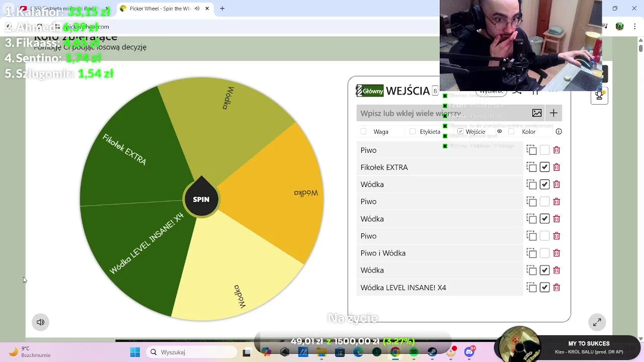The image size is (644, 362).
Task: Enter fullscreen wheel view
Action: pos(597,322)
